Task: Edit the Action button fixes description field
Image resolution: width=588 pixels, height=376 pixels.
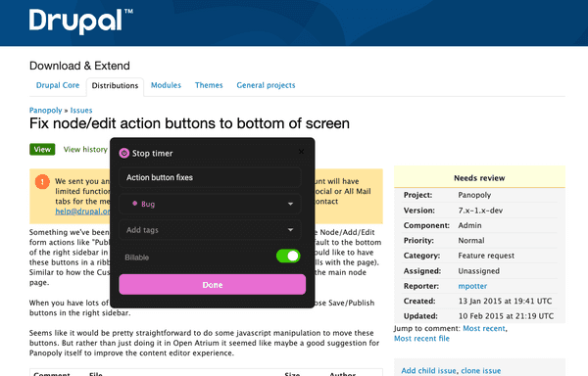Action: [x=210, y=177]
